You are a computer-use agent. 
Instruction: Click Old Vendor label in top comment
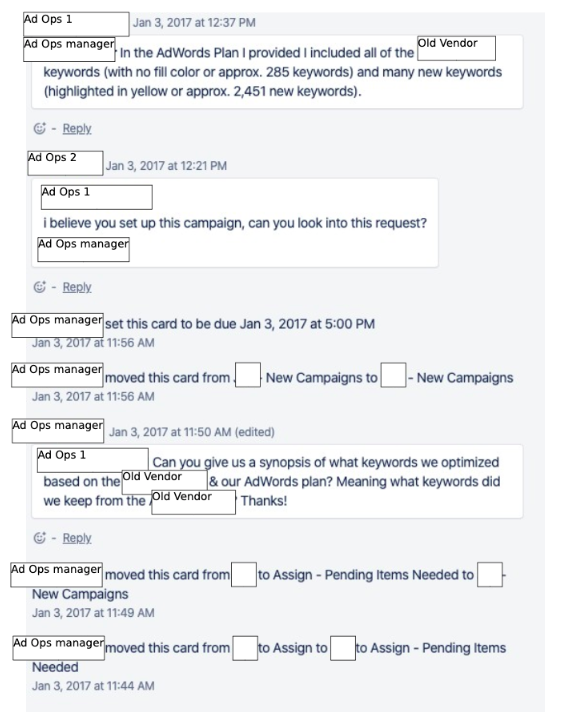point(456,48)
